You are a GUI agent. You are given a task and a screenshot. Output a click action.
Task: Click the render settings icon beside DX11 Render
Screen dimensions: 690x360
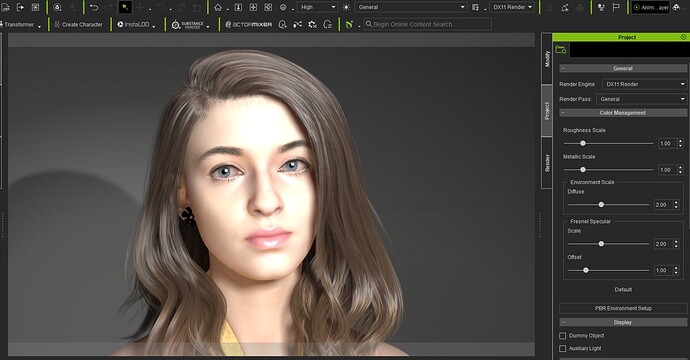click(x=476, y=7)
